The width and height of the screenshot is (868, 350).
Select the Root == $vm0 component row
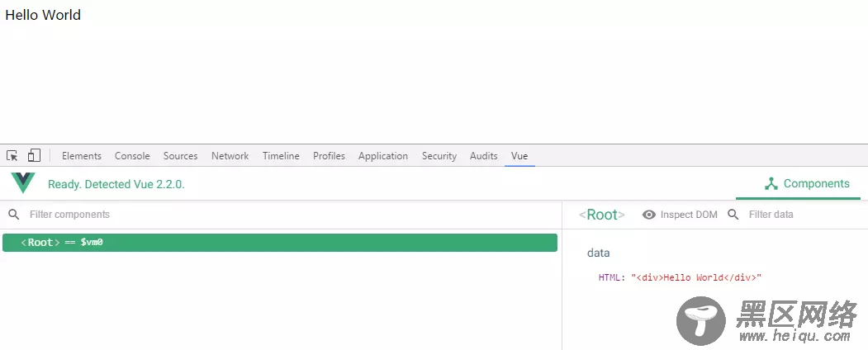279,243
